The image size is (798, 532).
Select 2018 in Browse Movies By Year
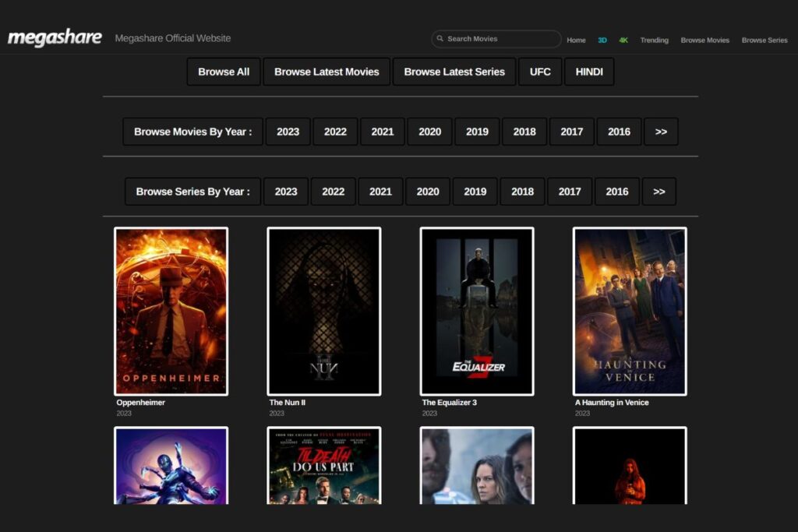click(x=524, y=132)
